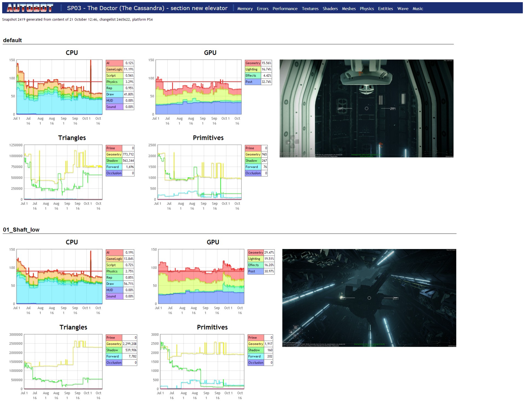Open the Music report
This screenshot has height=420, width=525.
tap(418, 9)
